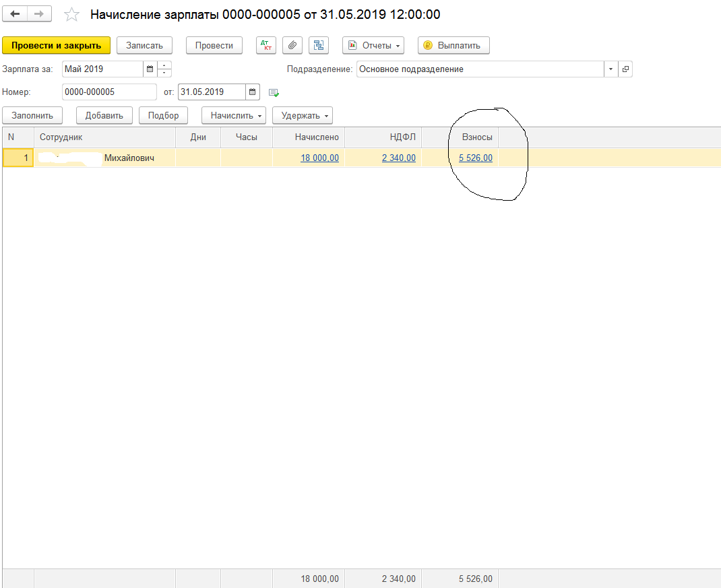The height and width of the screenshot is (588, 721).
Task: Click into the Номер input field
Action: click(108, 92)
